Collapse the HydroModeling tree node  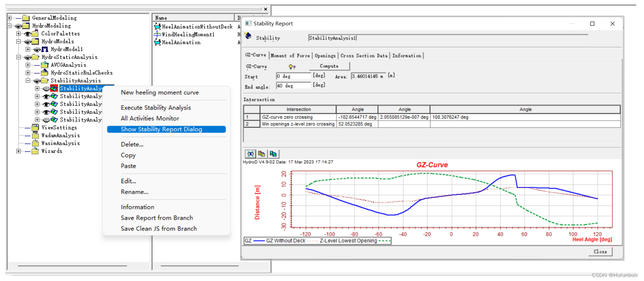point(9,26)
